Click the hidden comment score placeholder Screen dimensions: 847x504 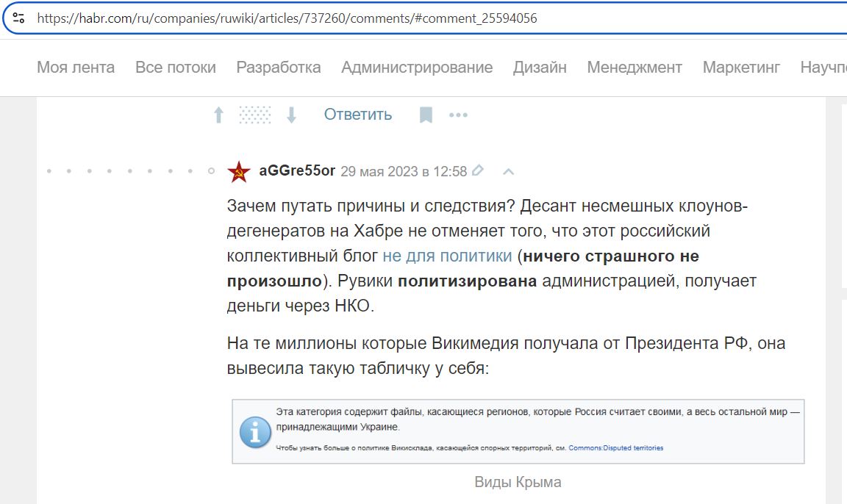tap(255, 115)
